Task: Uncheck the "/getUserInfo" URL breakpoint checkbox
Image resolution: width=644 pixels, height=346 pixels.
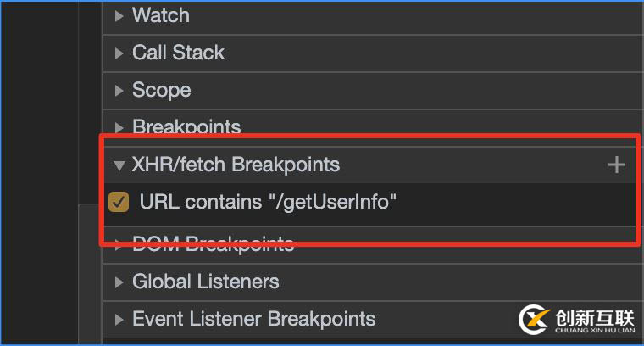Action: pos(119,202)
